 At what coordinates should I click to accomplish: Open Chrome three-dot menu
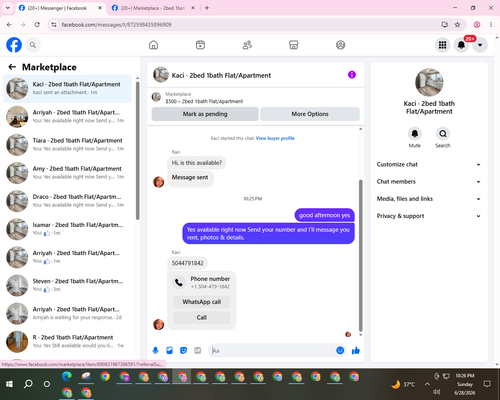491,24
